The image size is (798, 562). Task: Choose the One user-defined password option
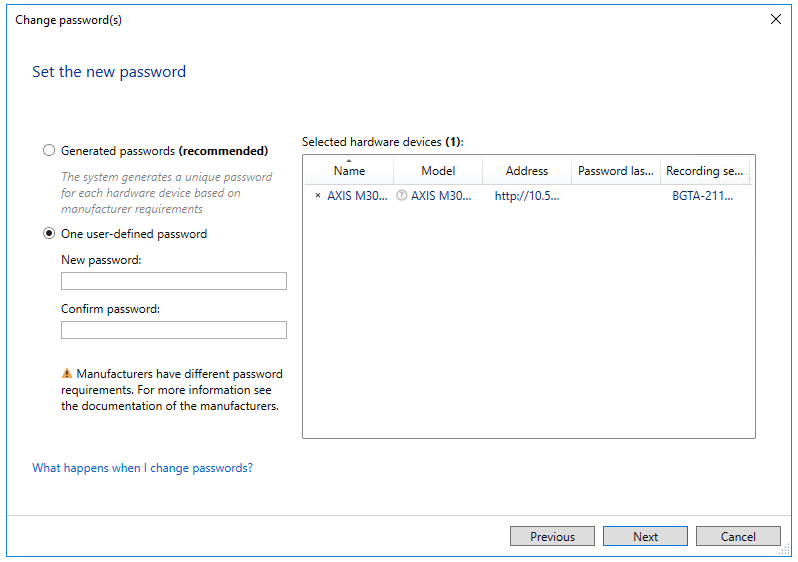[x=49, y=234]
